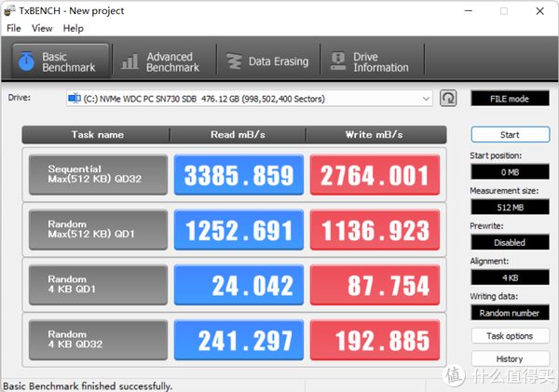559x392 pixels.
Task: Change the Alignment 4 KB setting
Action: (x=510, y=277)
